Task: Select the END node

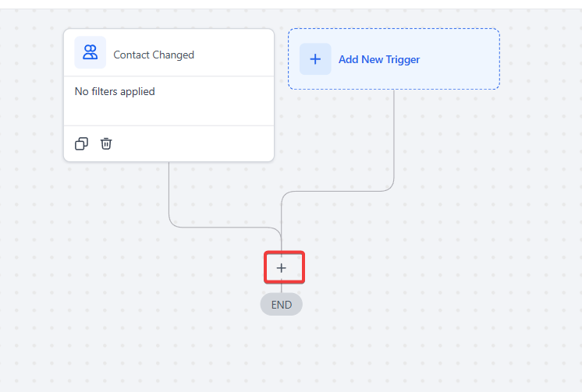Action: coord(282,305)
